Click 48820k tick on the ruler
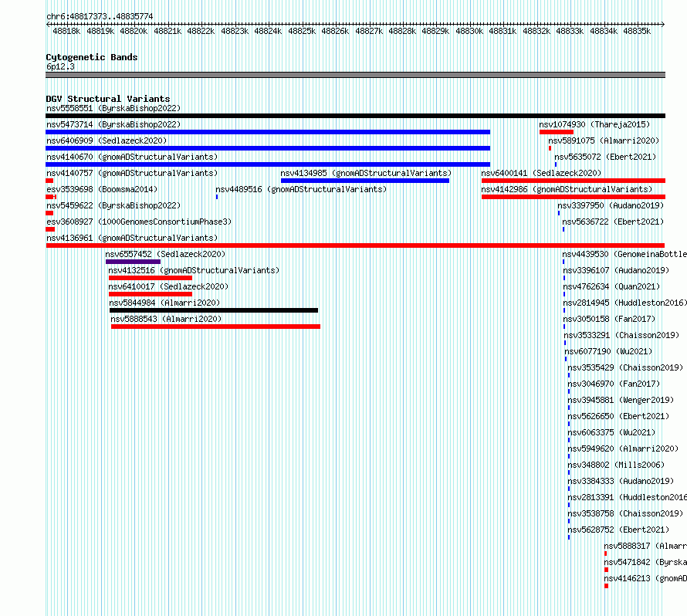 (134, 31)
